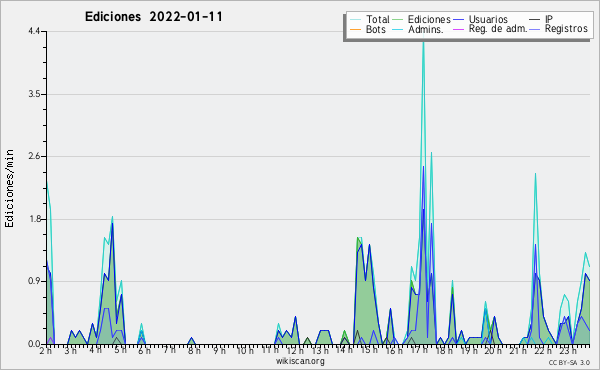Click the chart title Ediciones 2022-01-11
This screenshot has height=370, width=600.
click(153, 17)
